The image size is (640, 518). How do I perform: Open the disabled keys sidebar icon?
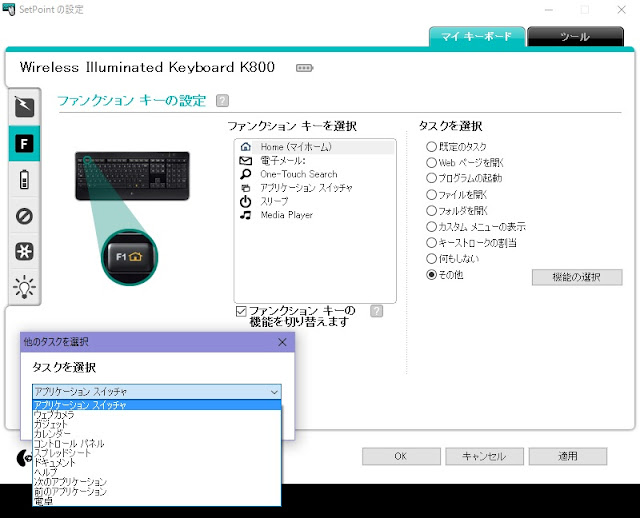pyautogui.click(x=24, y=216)
